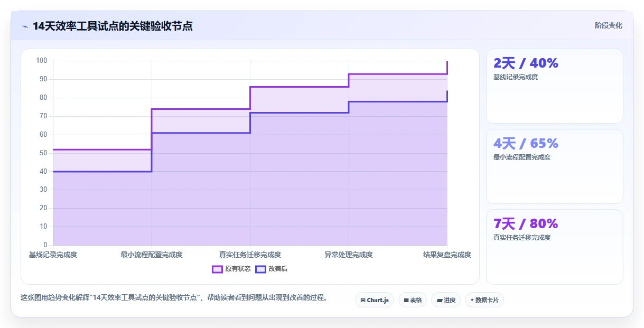644x328 pixels.
Task: Toggle the 改善后 legend series
Action: [272, 269]
